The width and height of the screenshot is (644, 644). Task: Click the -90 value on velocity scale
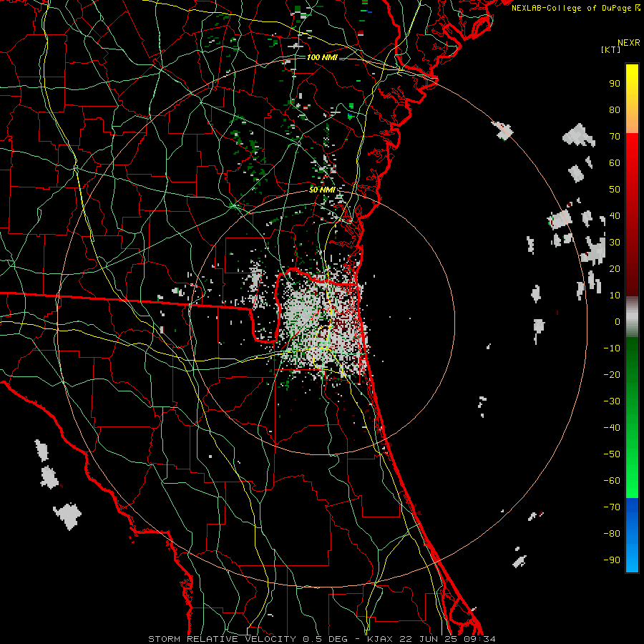(x=612, y=560)
